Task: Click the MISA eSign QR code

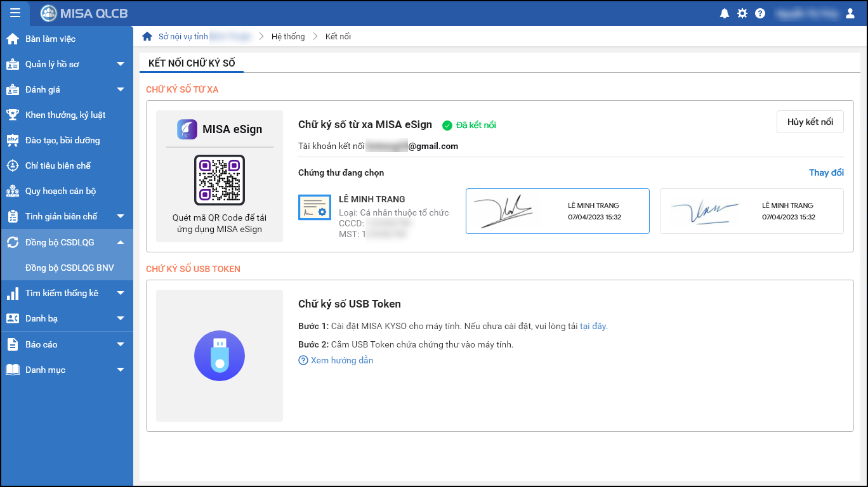Action: pyautogui.click(x=220, y=179)
